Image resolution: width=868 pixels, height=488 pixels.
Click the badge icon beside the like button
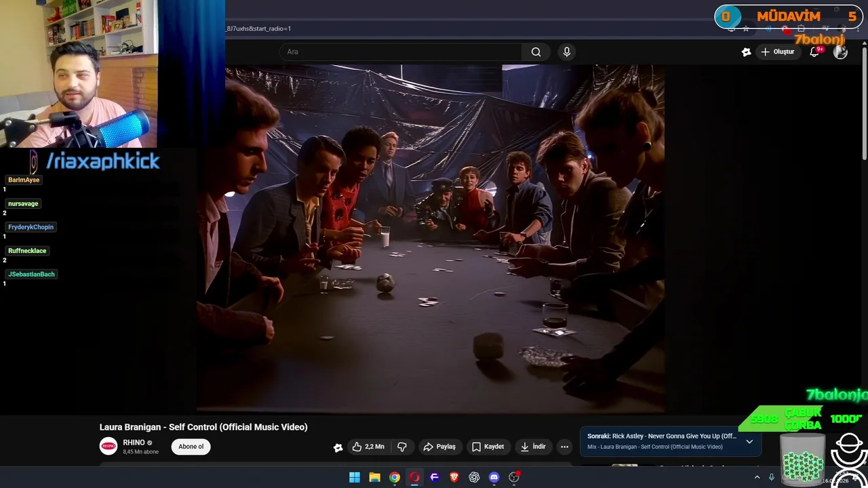point(338,447)
